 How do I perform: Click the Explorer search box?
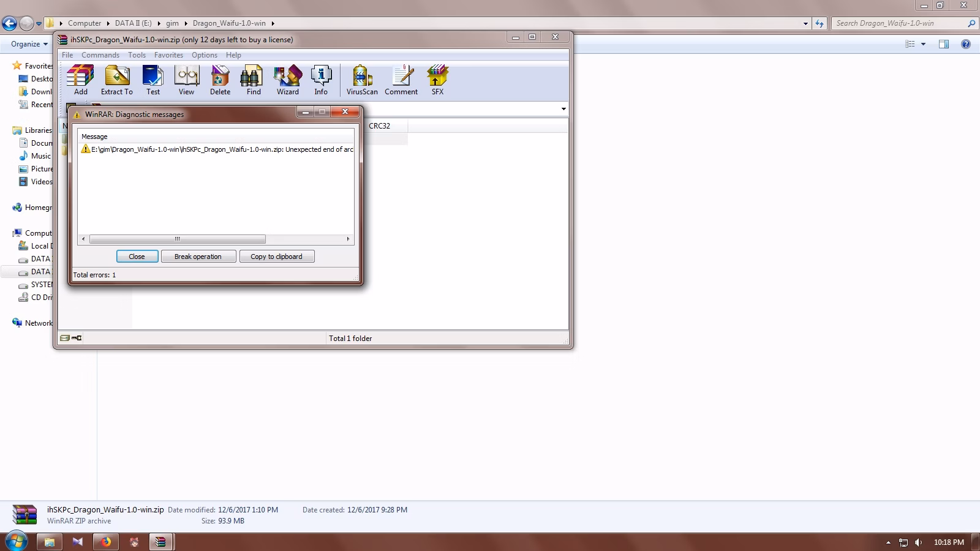[904, 23]
